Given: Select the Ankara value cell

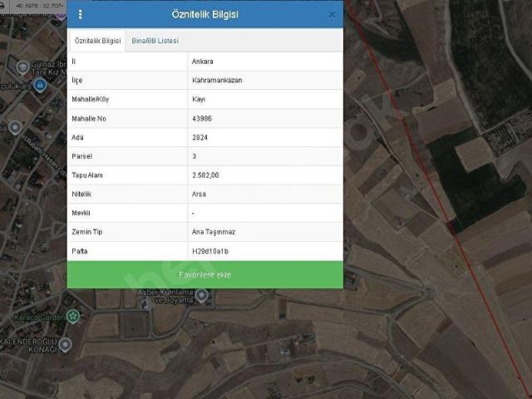Looking at the screenshot, I should click(265, 62).
